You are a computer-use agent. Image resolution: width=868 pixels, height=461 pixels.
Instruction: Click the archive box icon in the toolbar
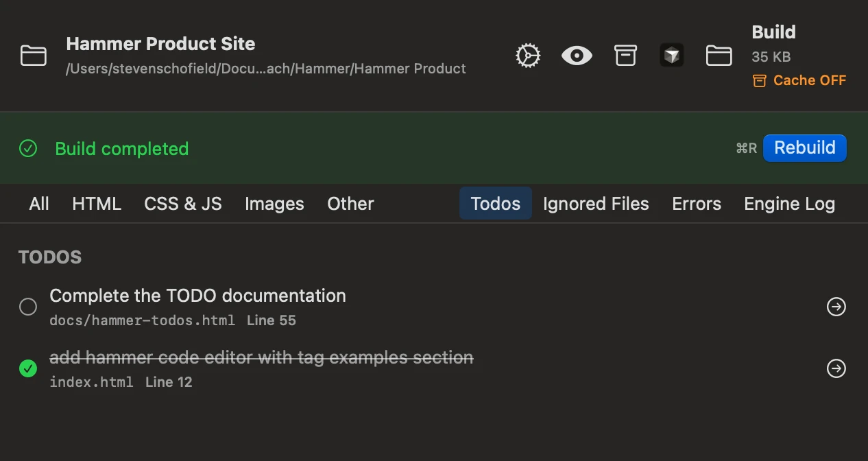(625, 56)
